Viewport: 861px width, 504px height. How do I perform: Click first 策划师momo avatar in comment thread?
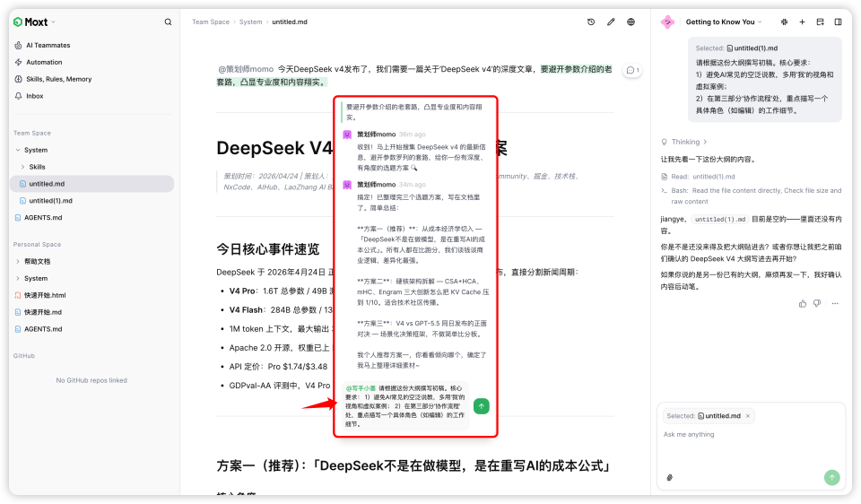pyautogui.click(x=347, y=135)
